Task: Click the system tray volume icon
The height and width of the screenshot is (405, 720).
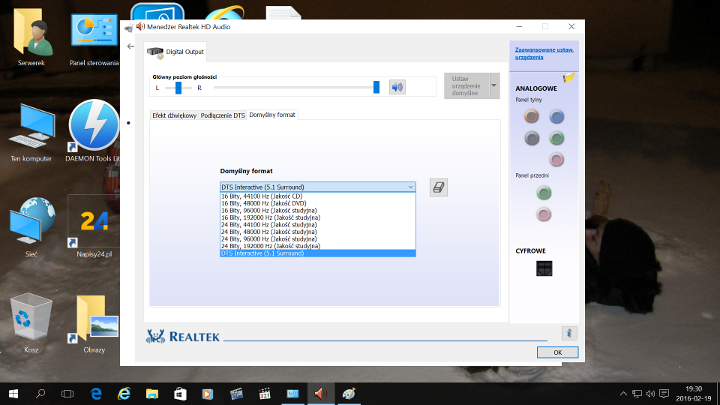Action: [x=650, y=394]
